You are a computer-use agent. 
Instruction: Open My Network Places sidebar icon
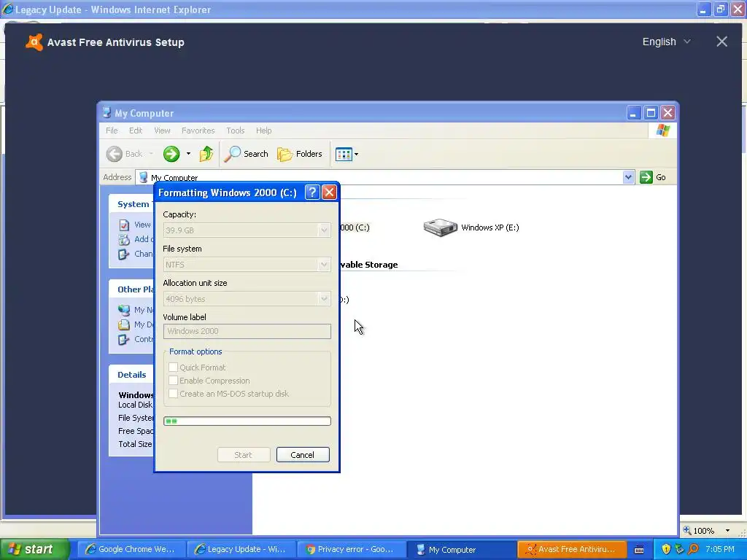[124, 310]
